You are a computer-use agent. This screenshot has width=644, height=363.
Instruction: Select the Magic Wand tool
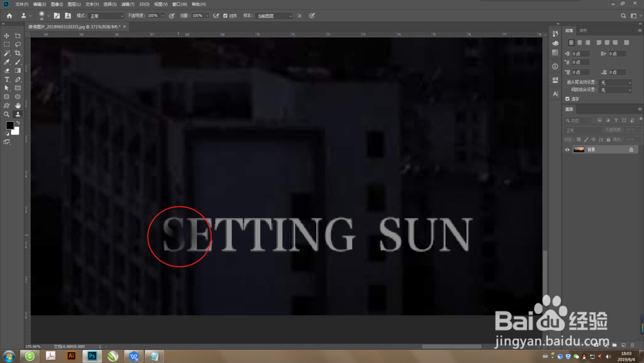coord(6,53)
